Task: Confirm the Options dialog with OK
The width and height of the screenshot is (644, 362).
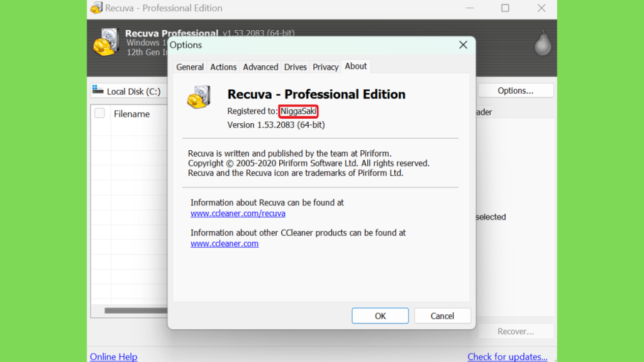Action: (x=380, y=315)
